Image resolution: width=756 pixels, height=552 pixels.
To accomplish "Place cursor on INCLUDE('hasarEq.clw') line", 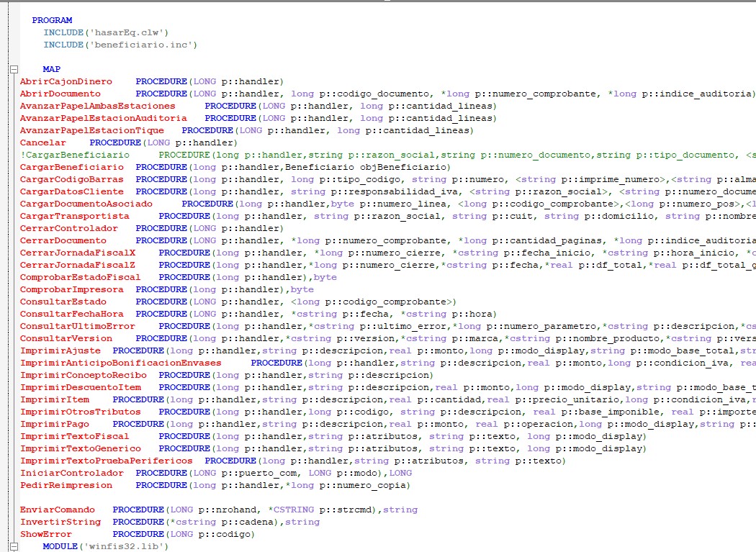I will (106, 32).
